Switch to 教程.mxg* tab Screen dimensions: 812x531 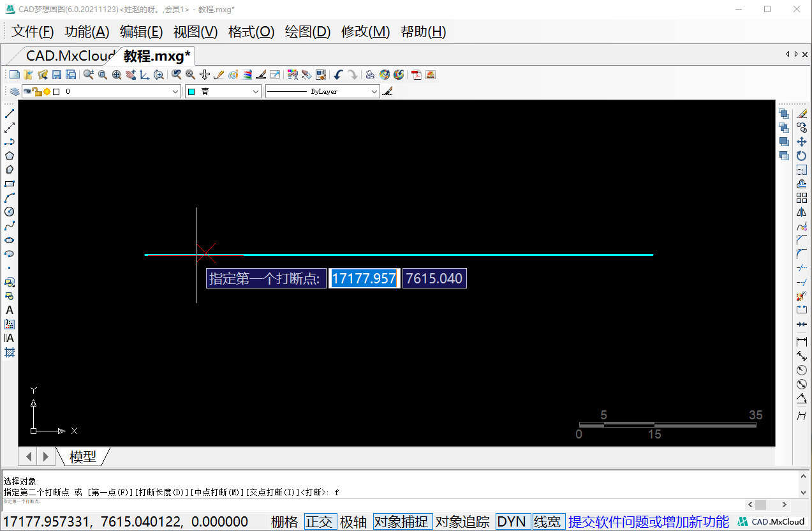coord(157,56)
